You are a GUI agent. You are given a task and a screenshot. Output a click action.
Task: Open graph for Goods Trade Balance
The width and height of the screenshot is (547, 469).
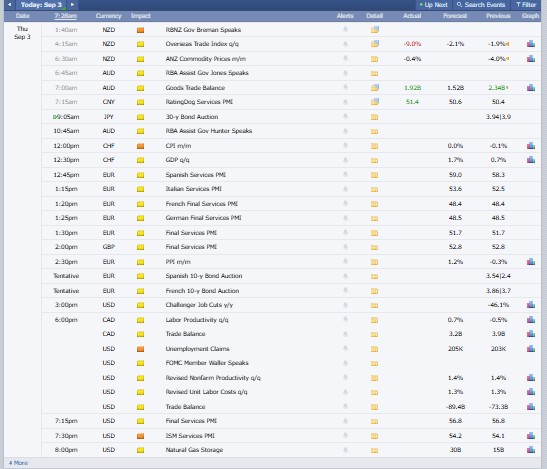pyautogui.click(x=531, y=88)
